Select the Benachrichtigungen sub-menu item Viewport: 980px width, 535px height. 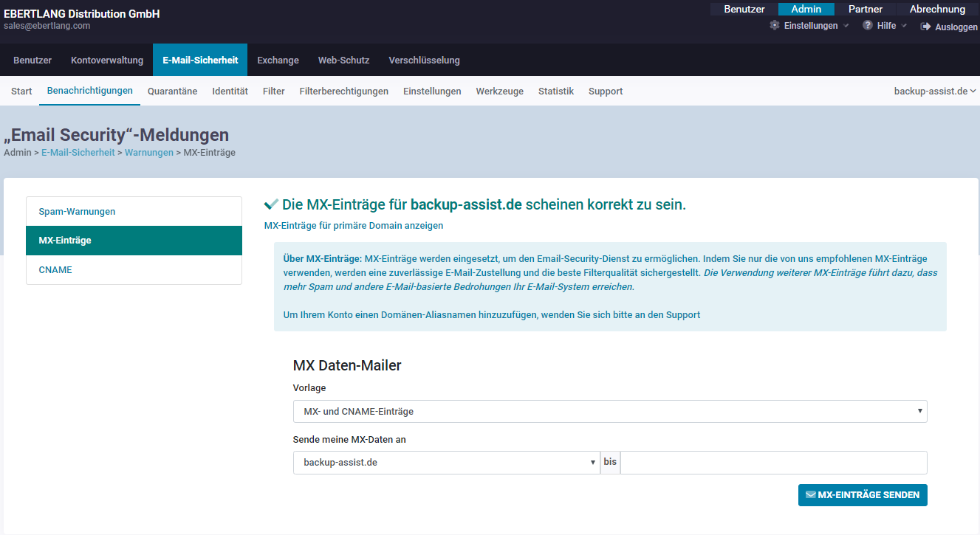coord(90,91)
